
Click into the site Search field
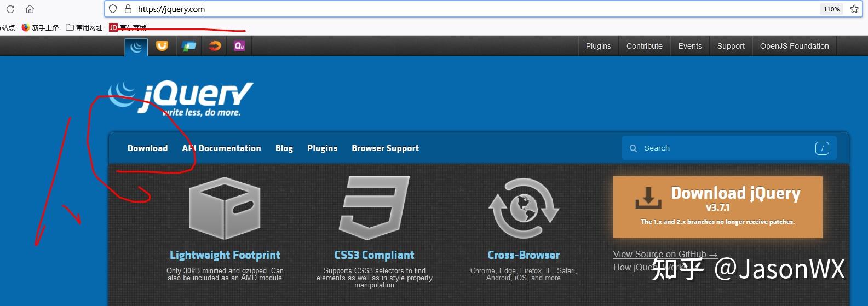click(729, 148)
